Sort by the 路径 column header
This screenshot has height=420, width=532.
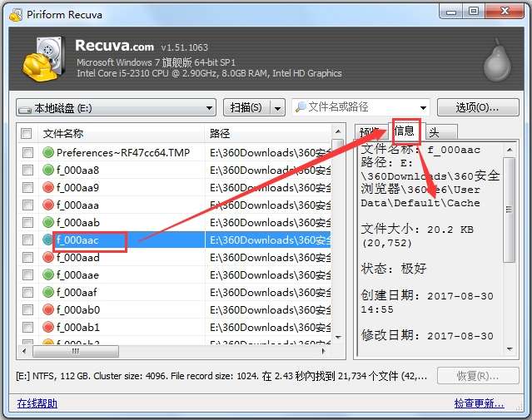coord(268,133)
